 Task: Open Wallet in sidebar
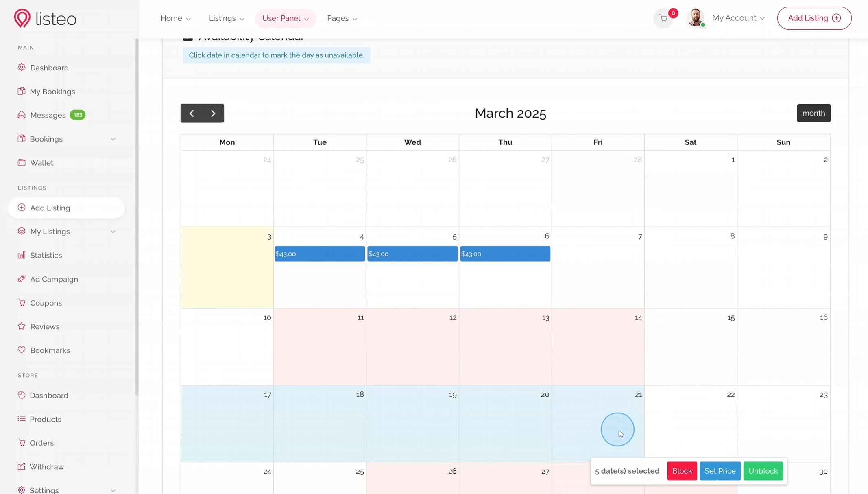(41, 163)
